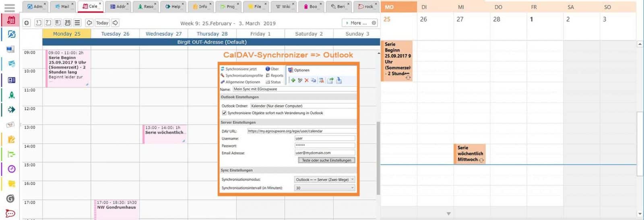Open the Wiki tab
The width and height of the screenshot is (644, 220).
283,6
